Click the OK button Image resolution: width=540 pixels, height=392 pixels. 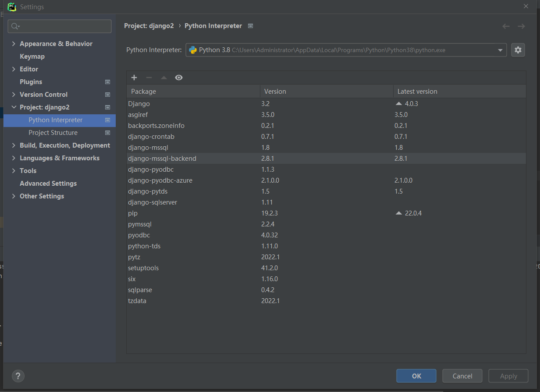point(416,376)
